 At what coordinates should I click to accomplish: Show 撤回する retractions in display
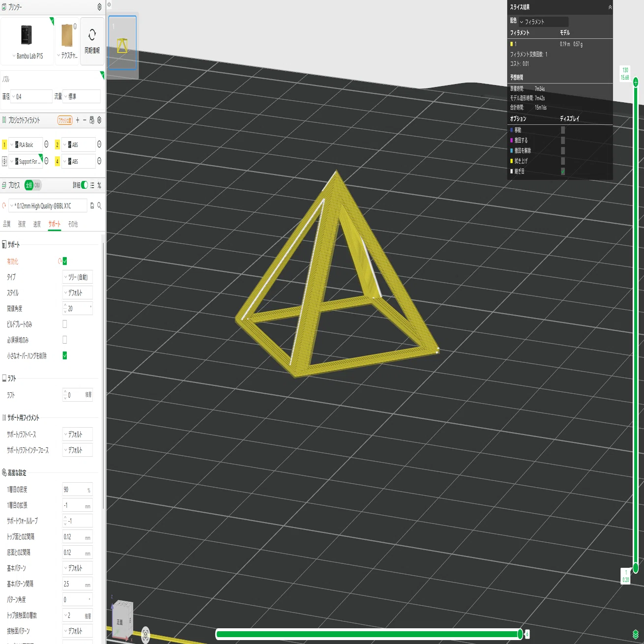coord(563,141)
